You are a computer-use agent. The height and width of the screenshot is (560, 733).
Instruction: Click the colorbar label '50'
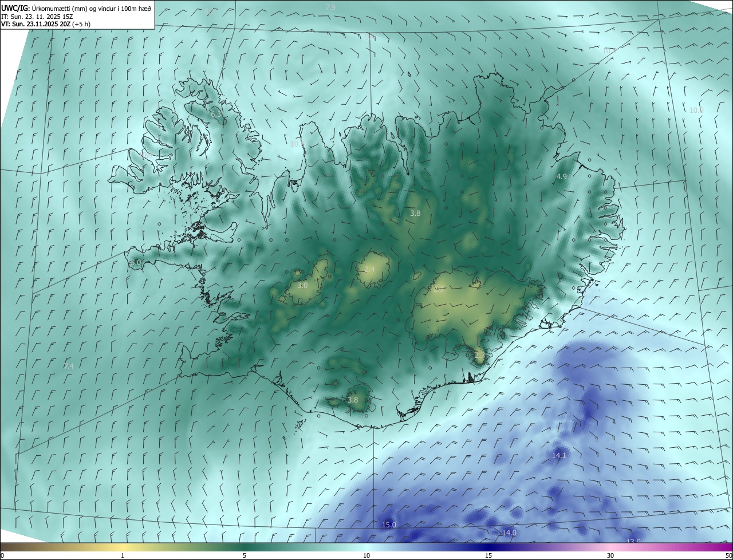coord(728,556)
